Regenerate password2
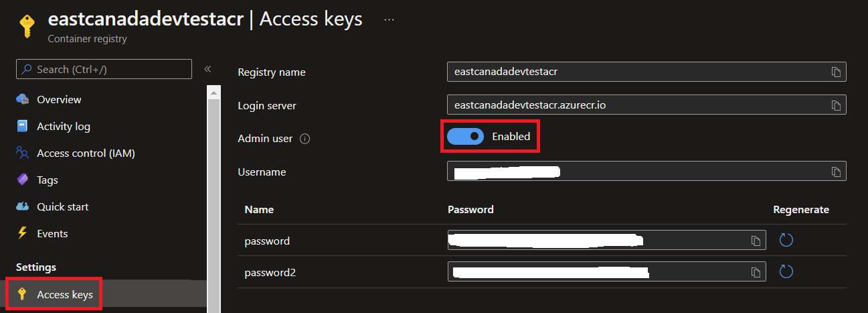The image size is (868, 313). click(786, 271)
